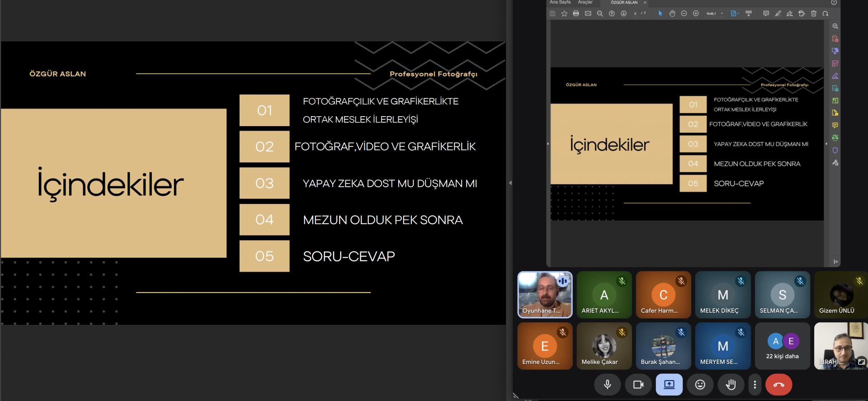Open the Ana Sayfa tab
This screenshot has height=401, width=868.
point(560,2)
